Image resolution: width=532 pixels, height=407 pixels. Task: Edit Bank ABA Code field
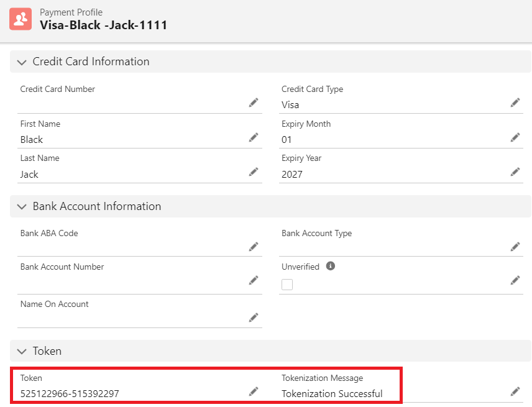pyautogui.click(x=254, y=247)
